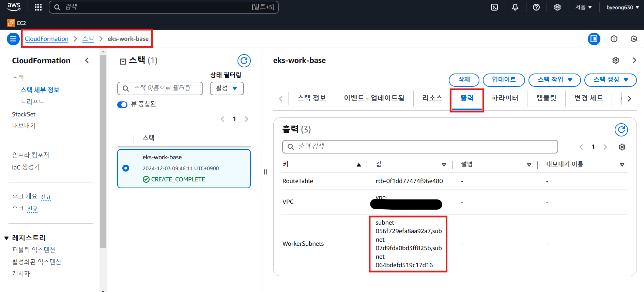644x292 pixels.
Task: Go to next page of stack list
Action: (x=246, y=119)
